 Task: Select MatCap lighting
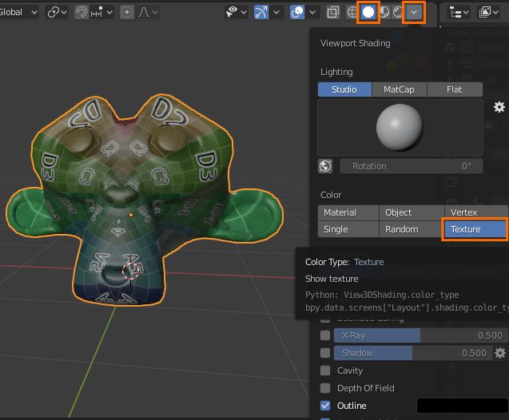coord(399,89)
